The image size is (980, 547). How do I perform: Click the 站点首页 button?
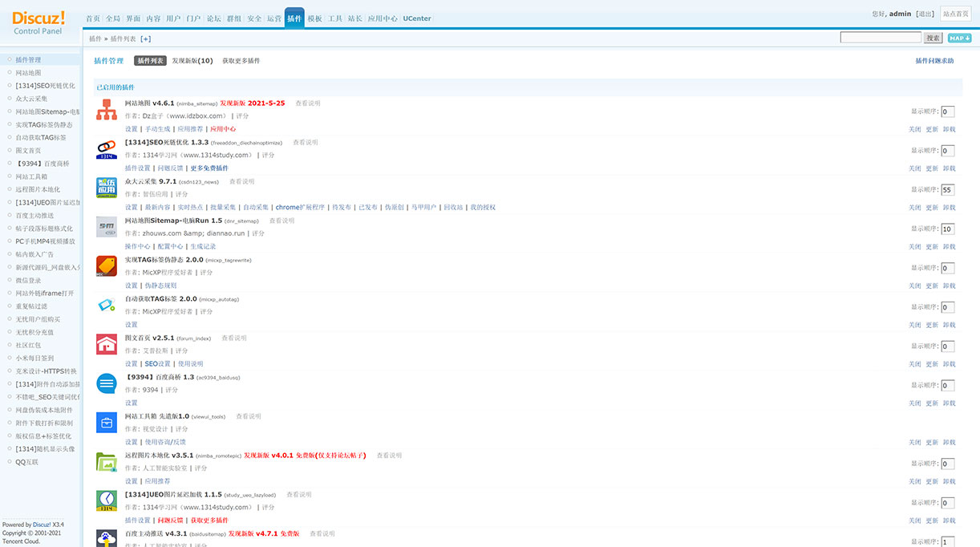point(958,14)
